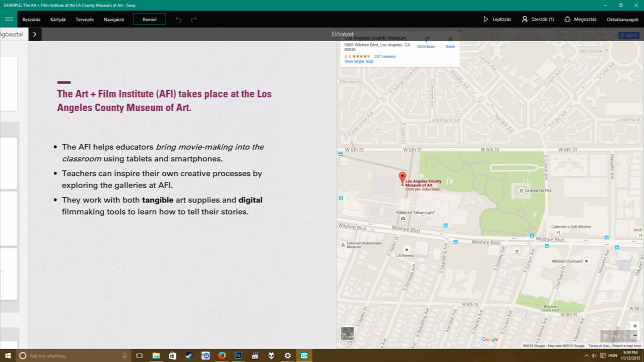Open the hamburger menu in Sway
This screenshot has width=644, height=362.
[x=9, y=19]
